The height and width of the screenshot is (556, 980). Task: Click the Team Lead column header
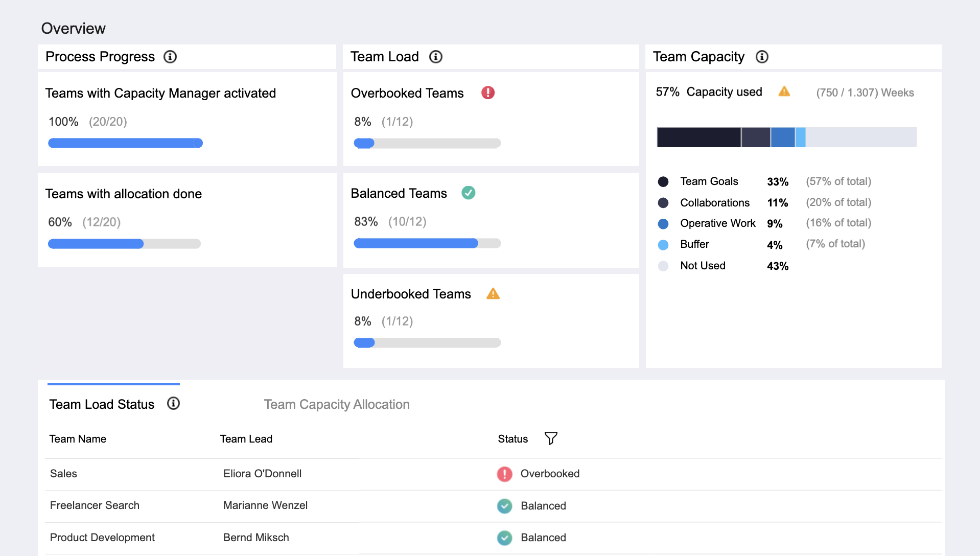(x=246, y=439)
